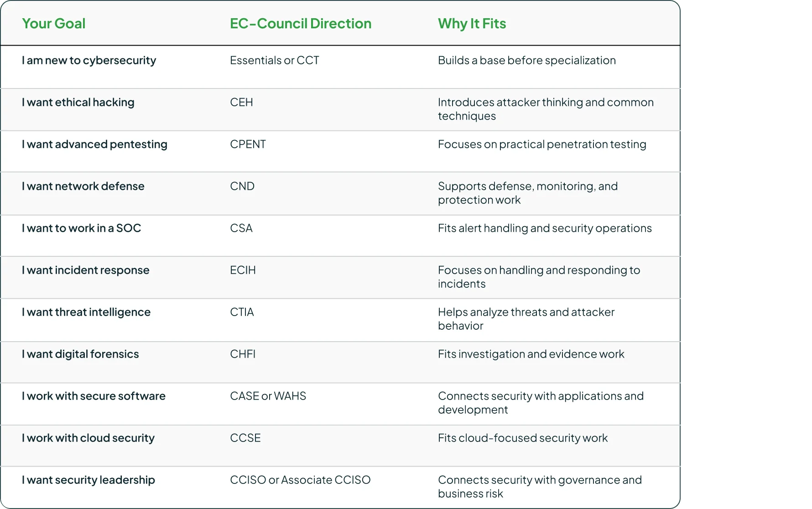This screenshot has height=509, width=812.
Task: Select the 'EC-Council Direction' column header
Action: pos(301,24)
